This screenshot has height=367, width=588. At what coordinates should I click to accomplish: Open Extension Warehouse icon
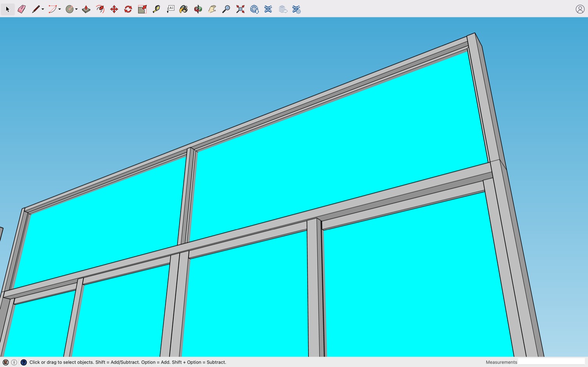point(268,9)
